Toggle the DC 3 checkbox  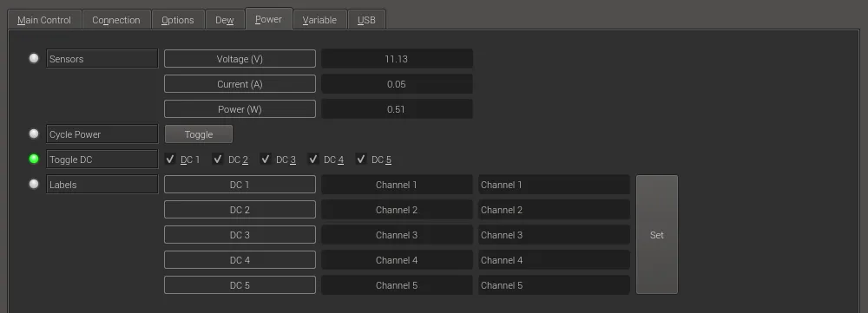(x=265, y=160)
